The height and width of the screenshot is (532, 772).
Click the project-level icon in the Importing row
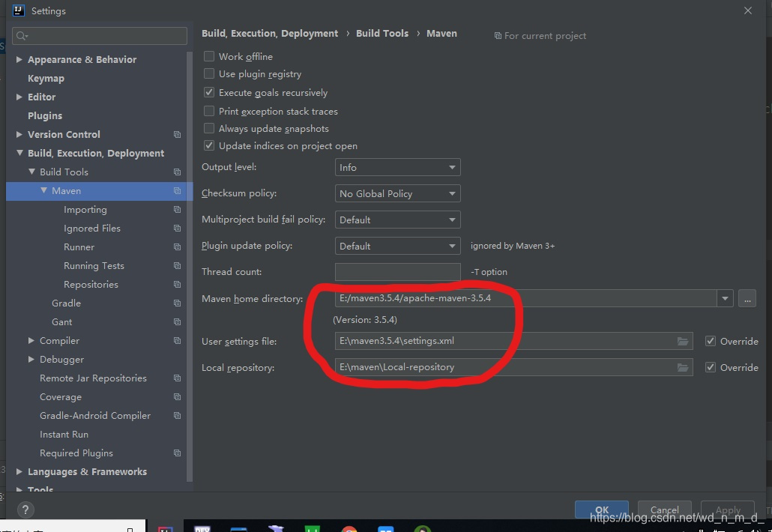[x=177, y=209]
